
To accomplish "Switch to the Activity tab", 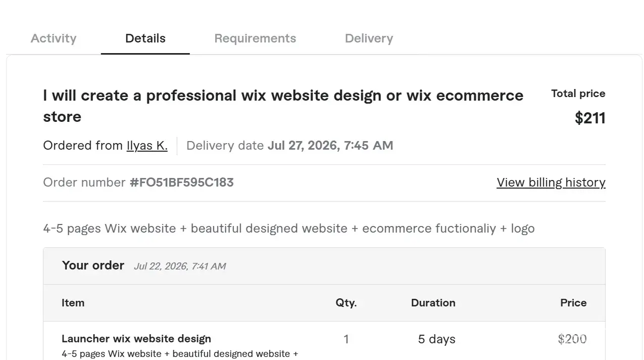I will (x=54, y=38).
